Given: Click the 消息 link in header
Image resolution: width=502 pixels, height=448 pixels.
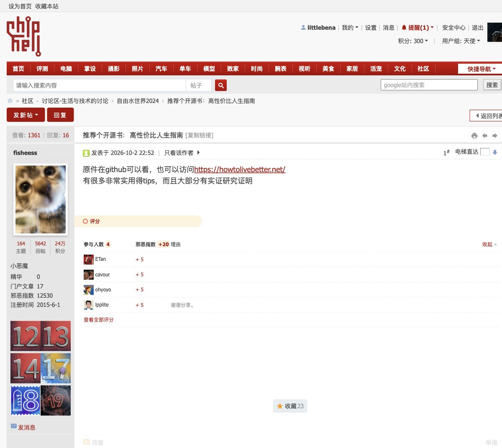Looking at the screenshot, I should 389,28.
